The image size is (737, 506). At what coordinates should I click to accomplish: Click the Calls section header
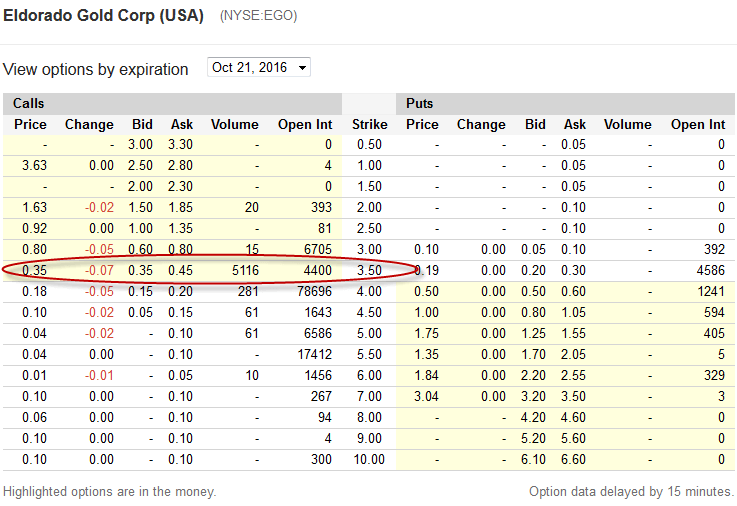[x=29, y=103]
